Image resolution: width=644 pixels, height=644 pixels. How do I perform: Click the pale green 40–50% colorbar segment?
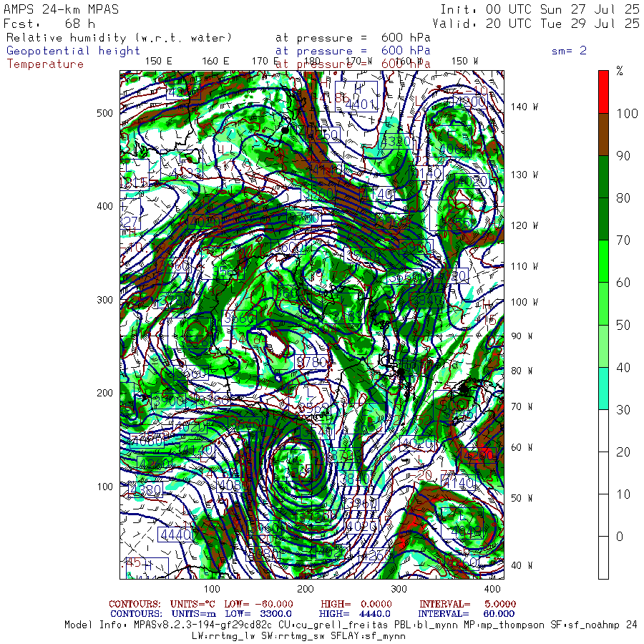tap(603, 346)
